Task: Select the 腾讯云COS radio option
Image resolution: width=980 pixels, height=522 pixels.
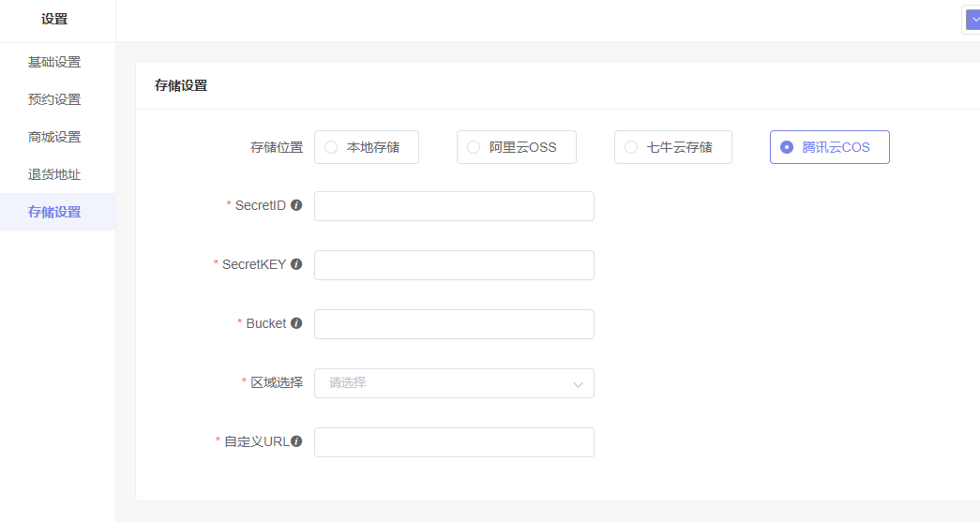Action: coord(829,147)
